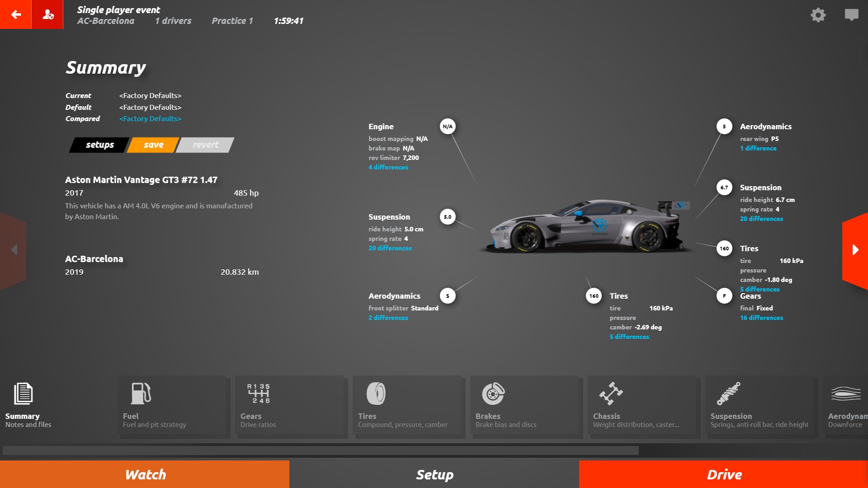Click the horizontal category scrollbar
The width and height of the screenshot is (868, 488).
point(321,450)
